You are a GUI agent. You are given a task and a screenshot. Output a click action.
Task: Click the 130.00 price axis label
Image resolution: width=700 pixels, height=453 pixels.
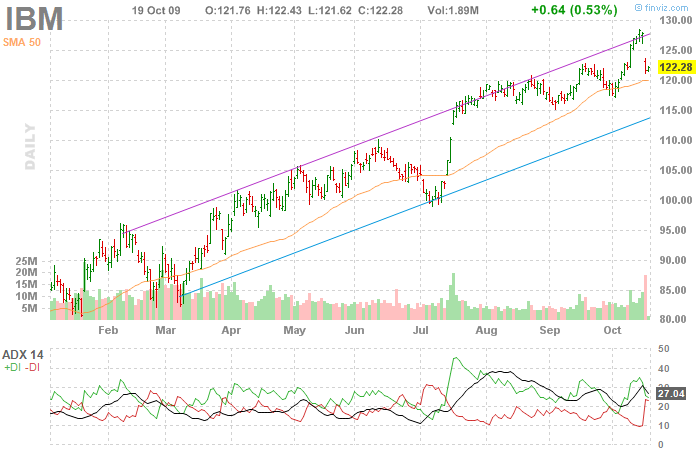[672, 21]
